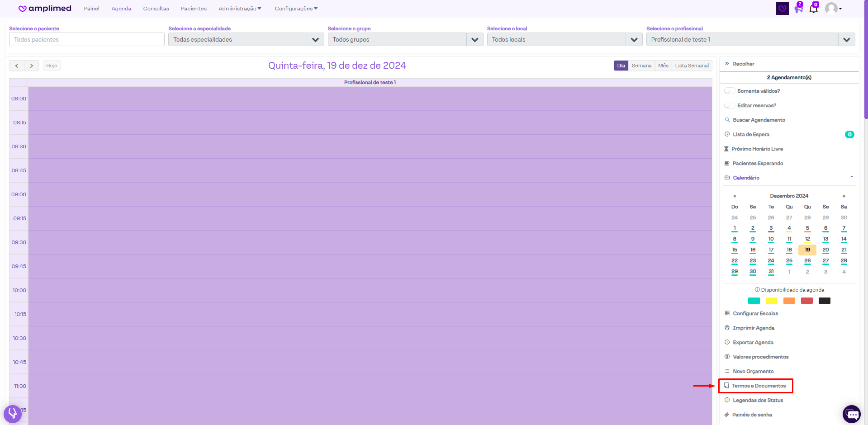Click the hourglass icon for Próximo Horário Livre

click(x=726, y=149)
